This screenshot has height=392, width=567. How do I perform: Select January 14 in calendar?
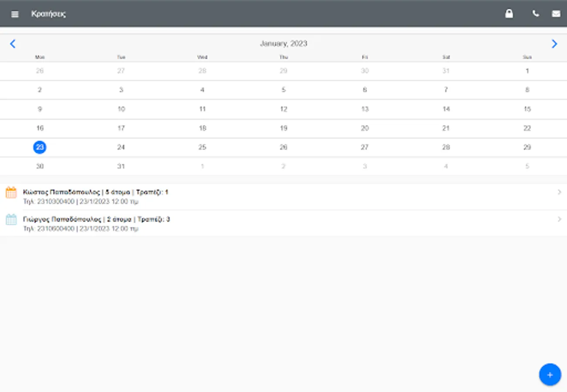click(446, 109)
